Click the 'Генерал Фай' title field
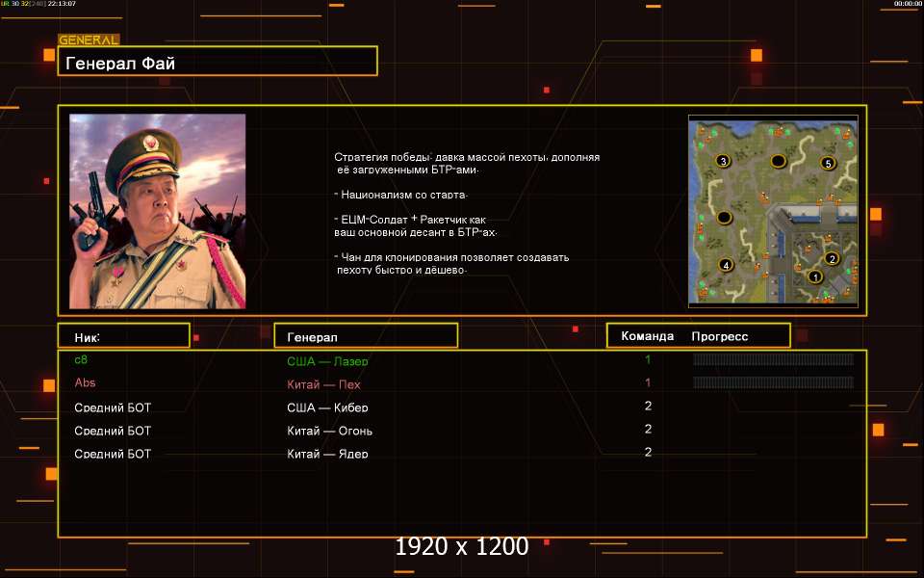The height and width of the screenshot is (578, 924). [218, 61]
